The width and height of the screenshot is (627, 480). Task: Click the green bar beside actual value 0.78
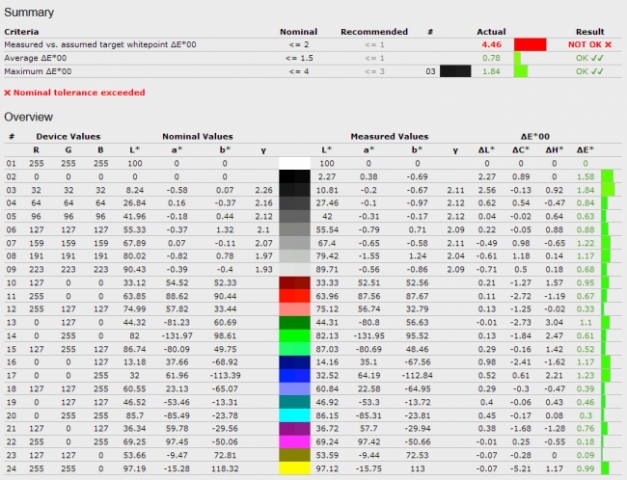(x=519, y=58)
